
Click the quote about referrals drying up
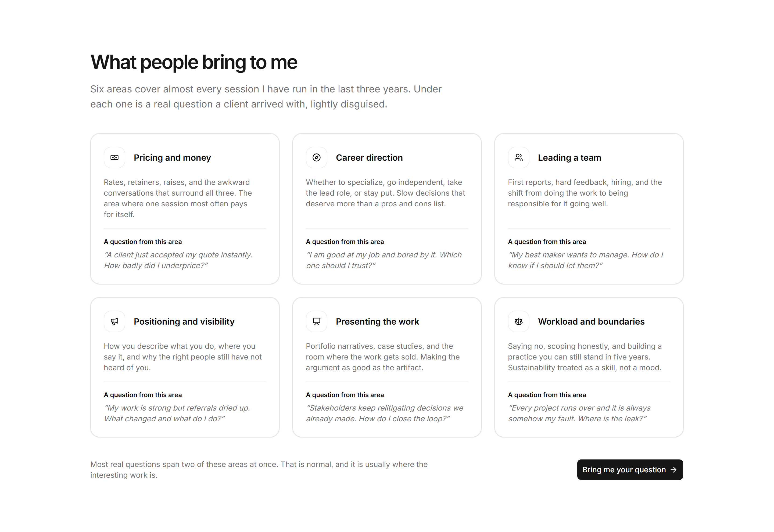pos(177,413)
